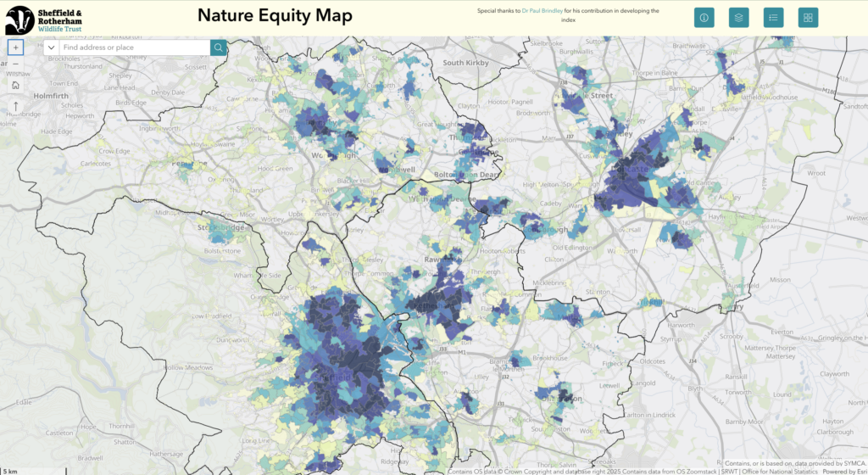Click the Clayworth map label

click(834, 374)
